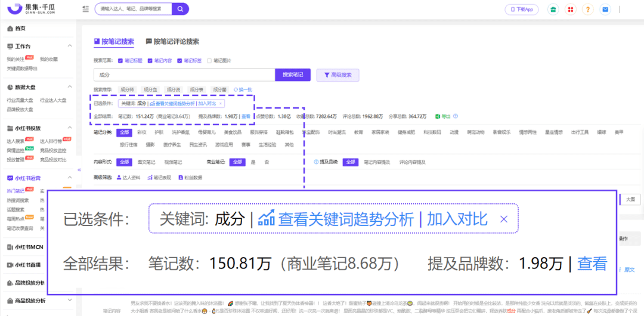Click the 达人资料 person icon

(x=119, y=178)
